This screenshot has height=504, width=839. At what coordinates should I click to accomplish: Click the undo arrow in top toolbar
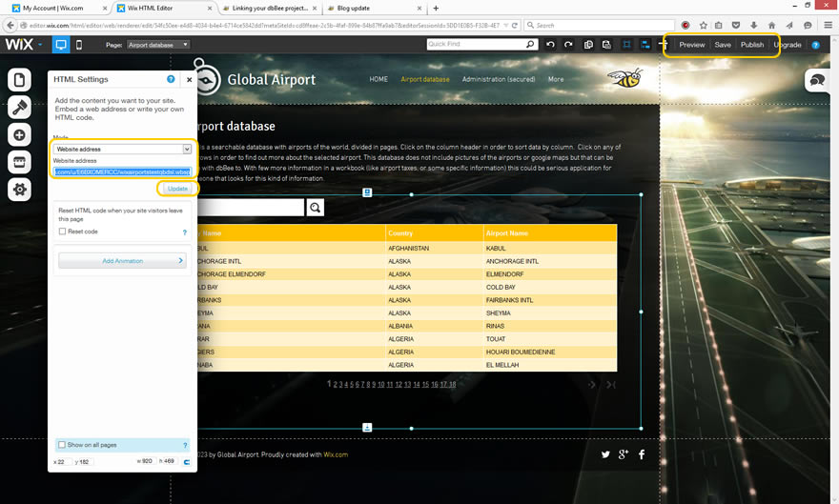550,45
